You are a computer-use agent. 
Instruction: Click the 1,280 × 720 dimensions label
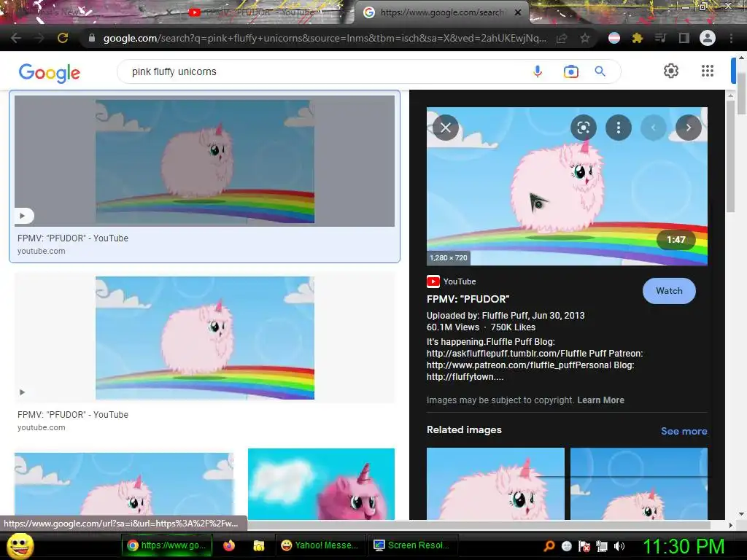(x=449, y=257)
